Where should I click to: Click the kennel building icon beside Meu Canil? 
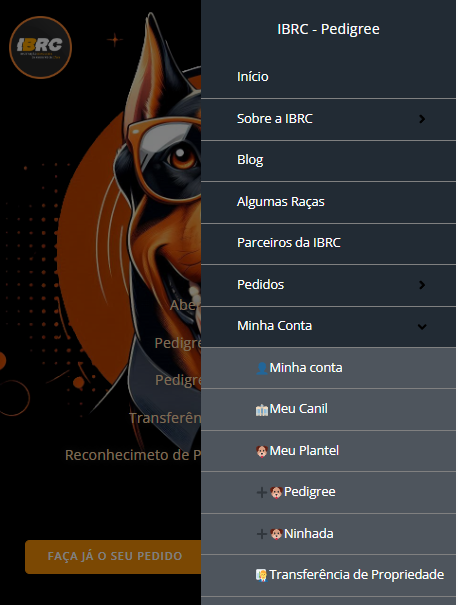point(262,410)
